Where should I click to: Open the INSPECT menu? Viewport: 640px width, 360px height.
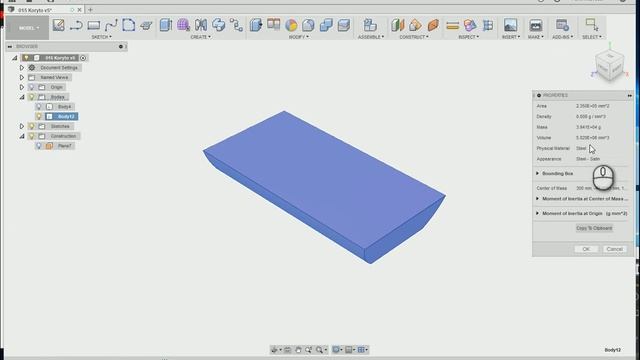(469, 37)
